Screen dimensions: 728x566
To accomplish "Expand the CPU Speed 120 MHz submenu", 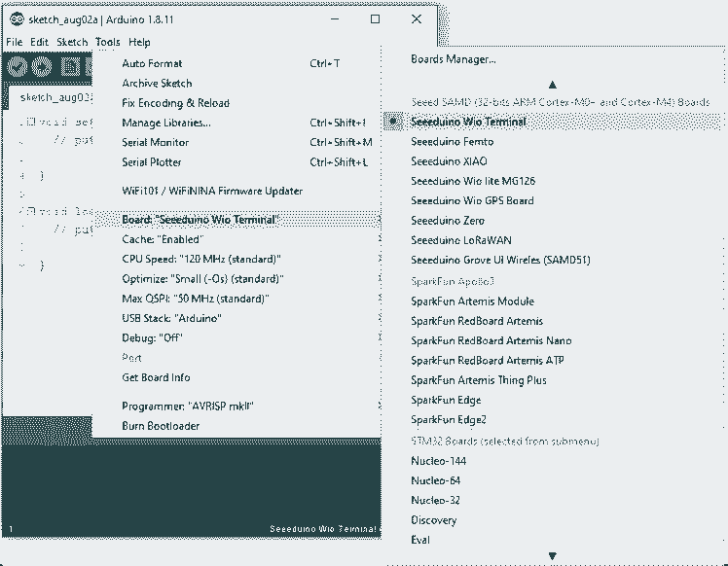I will pos(237,259).
